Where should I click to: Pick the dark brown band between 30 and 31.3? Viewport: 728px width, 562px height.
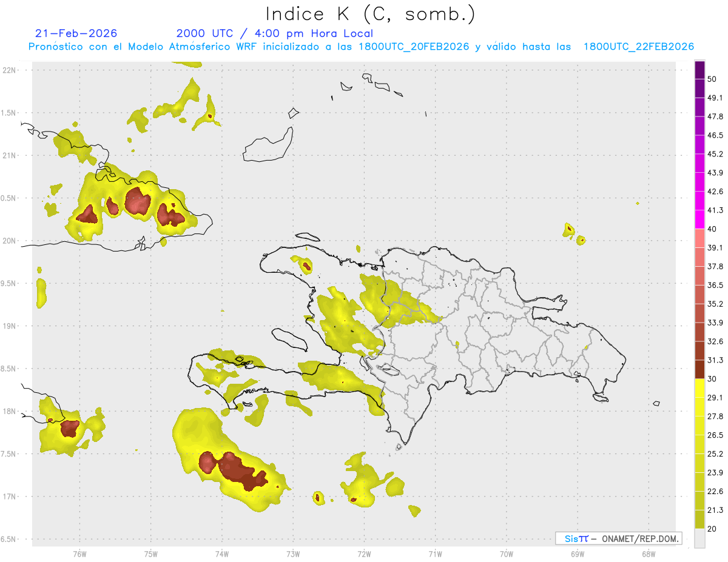pyautogui.click(x=699, y=369)
